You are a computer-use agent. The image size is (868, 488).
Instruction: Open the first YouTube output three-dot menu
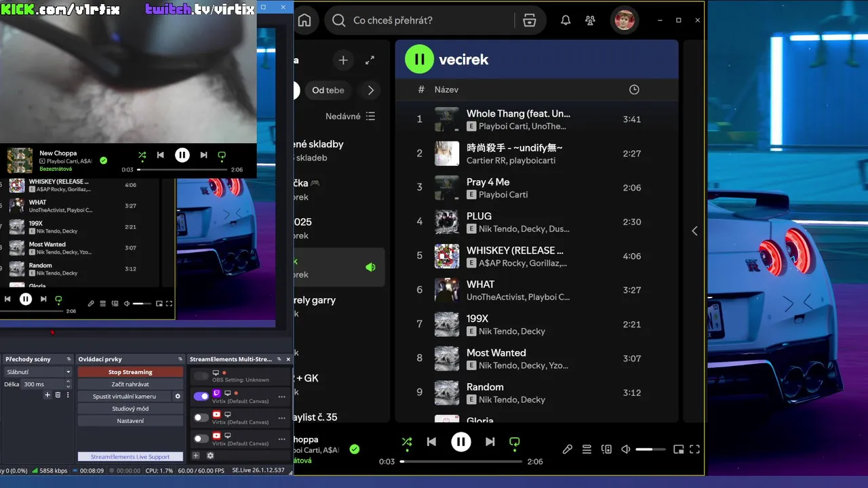(282, 418)
